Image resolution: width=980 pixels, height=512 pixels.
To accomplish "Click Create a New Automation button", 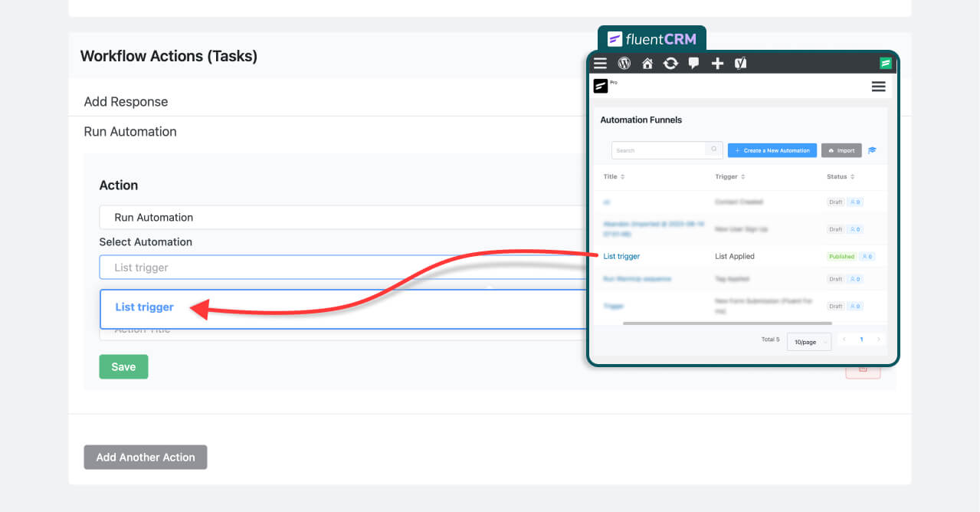I will pyautogui.click(x=772, y=150).
